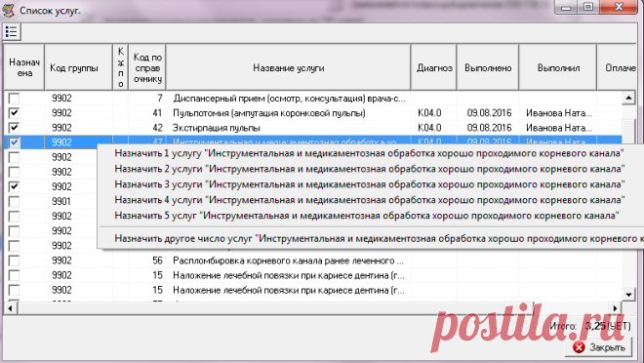Viewport: 644px width, 363px height.
Task: Click code 7 in справочник column
Action: click(x=160, y=99)
